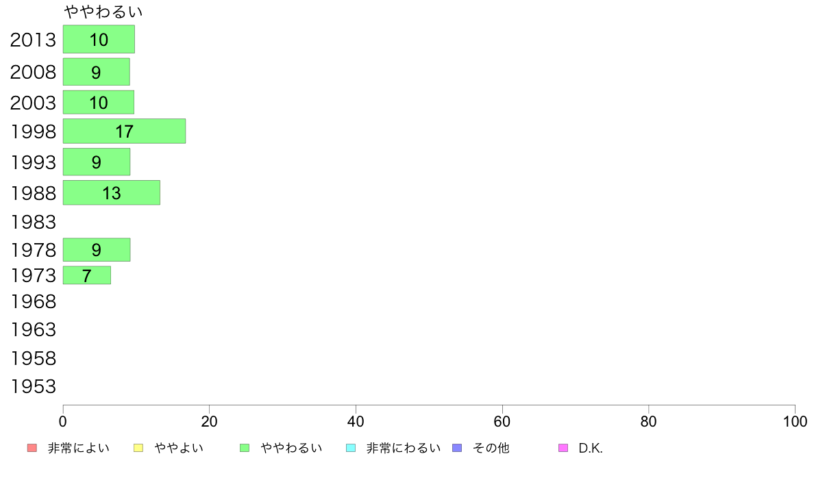The height and width of the screenshot is (504, 814).
Task: Click the yellow ややよい legend swatch
Action: tap(138, 448)
